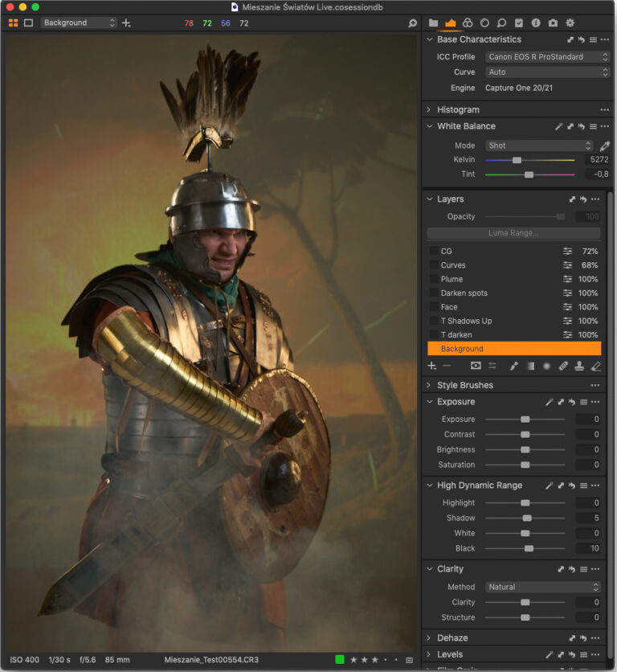Open the White Balance presets menu icon
617x672 pixels.
[x=593, y=126]
